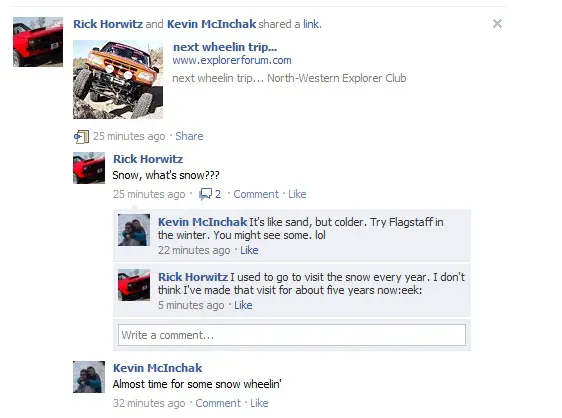Open Kevin McInchak's profile in the header

tap(211, 24)
